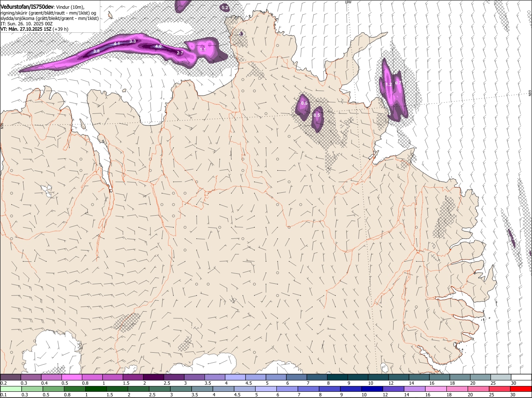
Task: Click the 4.0 snowfall value label
Action: pos(158,46)
